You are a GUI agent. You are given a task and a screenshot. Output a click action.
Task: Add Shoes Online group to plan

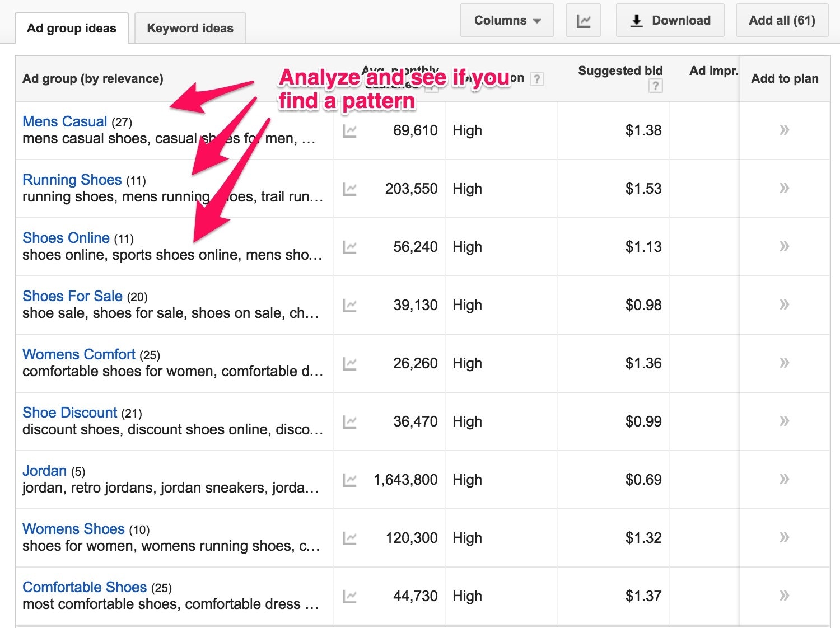[x=784, y=247]
